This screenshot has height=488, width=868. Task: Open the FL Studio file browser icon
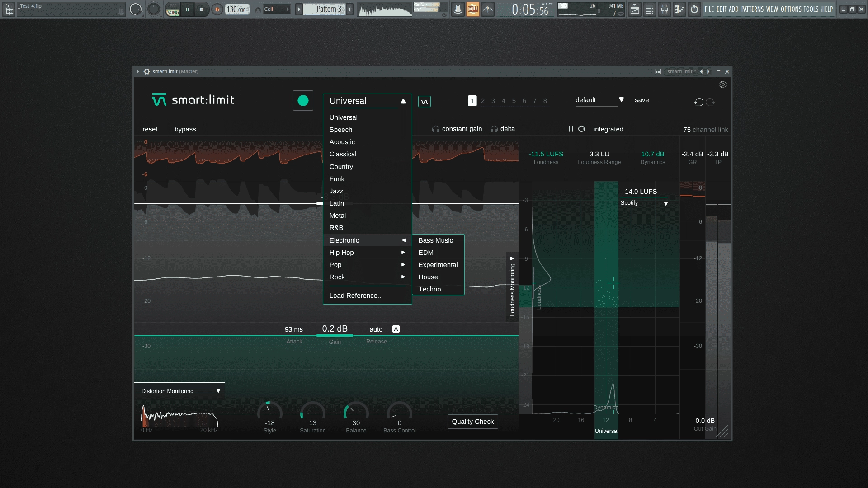coord(9,9)
